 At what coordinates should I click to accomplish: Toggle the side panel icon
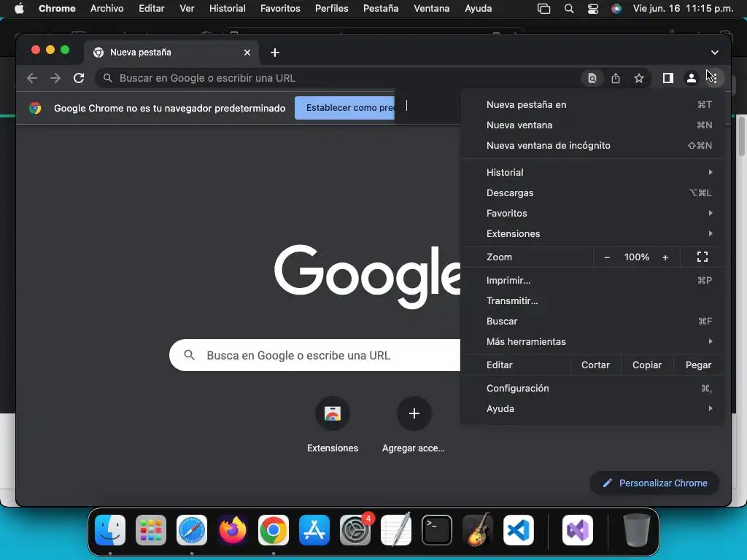tap(668, 78)
